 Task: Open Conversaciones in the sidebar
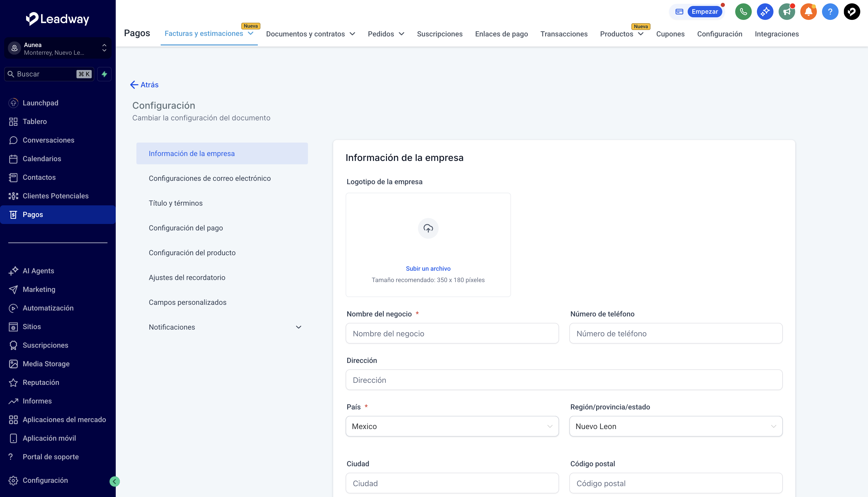click(48, 140)
